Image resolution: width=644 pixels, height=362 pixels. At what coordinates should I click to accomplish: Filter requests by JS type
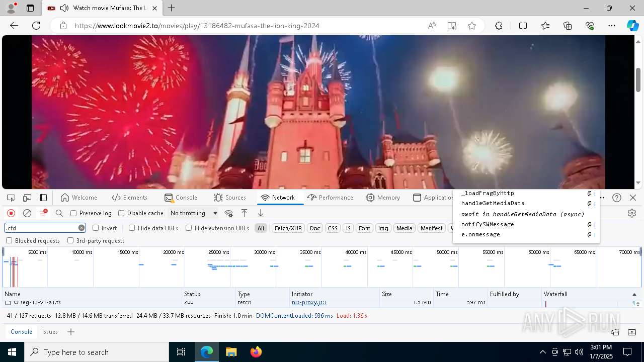coord(348,228)
